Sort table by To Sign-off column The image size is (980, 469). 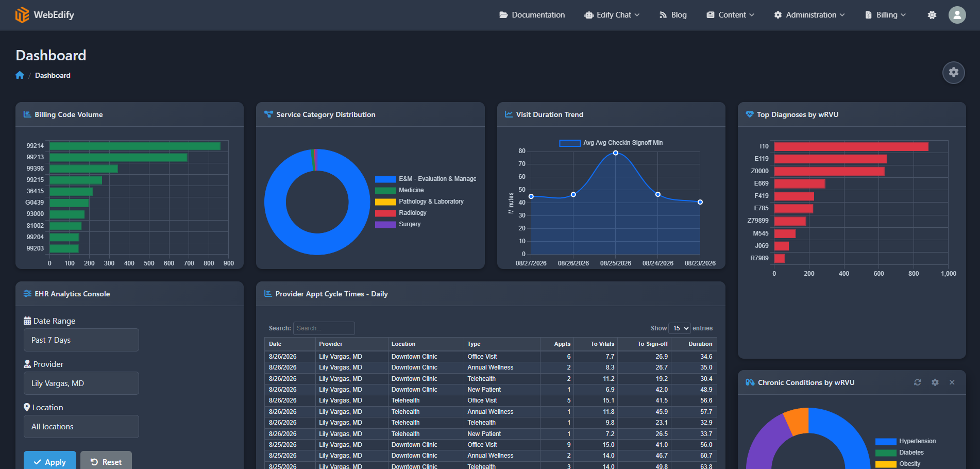pos(645,344)
